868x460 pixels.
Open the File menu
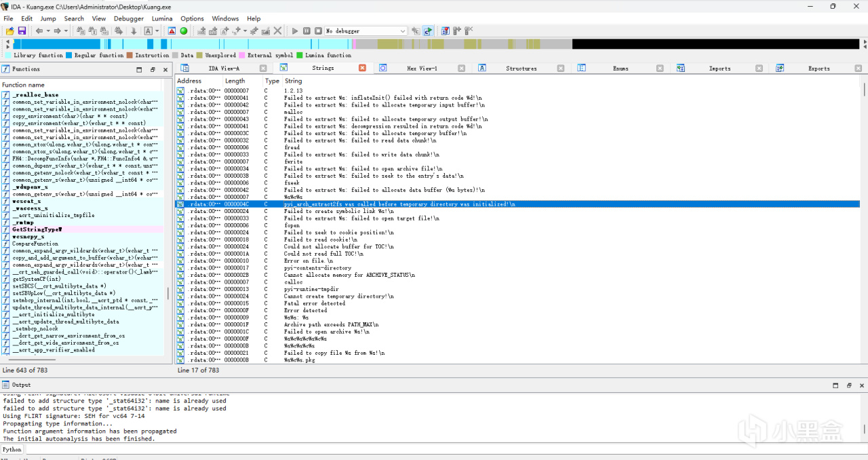(8, 18)
